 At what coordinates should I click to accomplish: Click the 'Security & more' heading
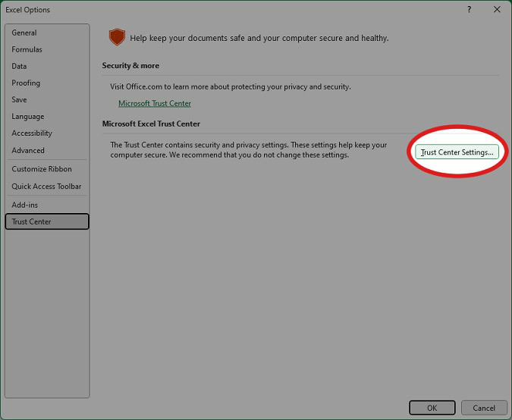click(130, 66)
